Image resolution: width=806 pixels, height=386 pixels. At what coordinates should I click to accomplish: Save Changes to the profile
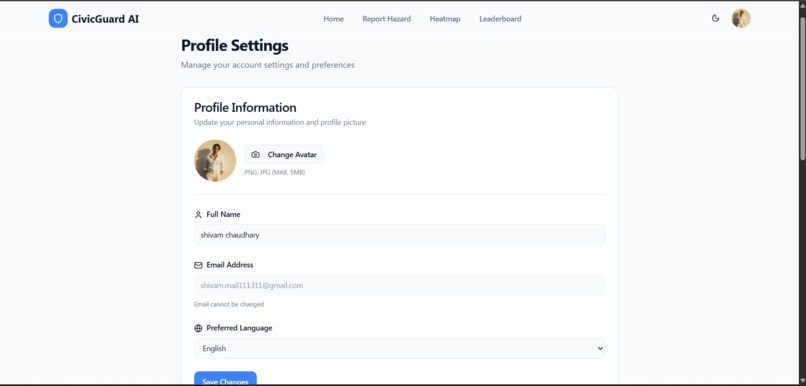point(225,379)
